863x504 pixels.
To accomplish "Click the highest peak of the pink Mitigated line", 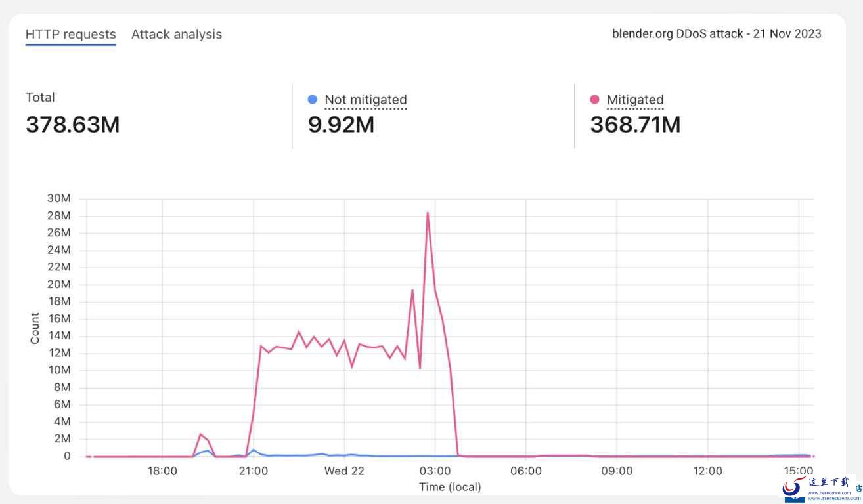I will point(428,213).
